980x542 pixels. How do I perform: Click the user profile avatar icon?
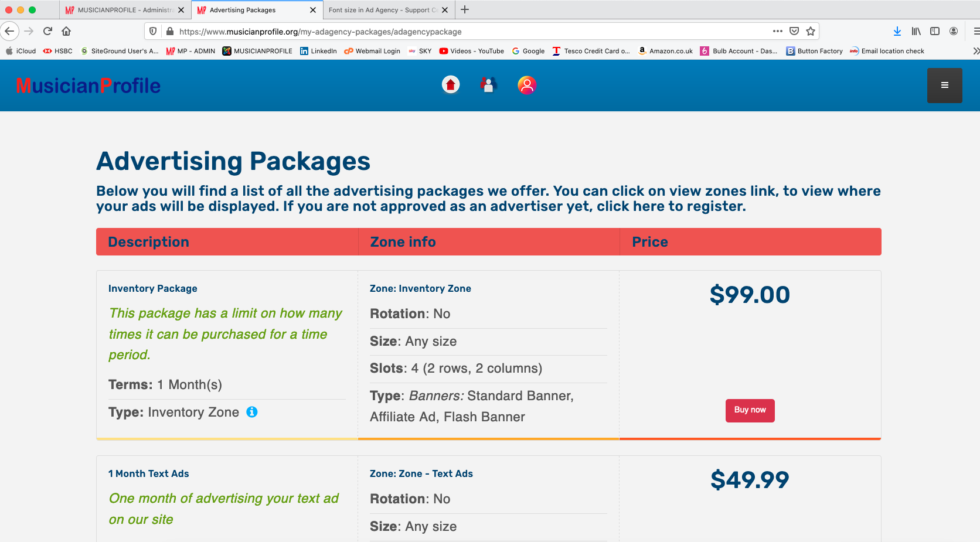[x=527, y=85]
